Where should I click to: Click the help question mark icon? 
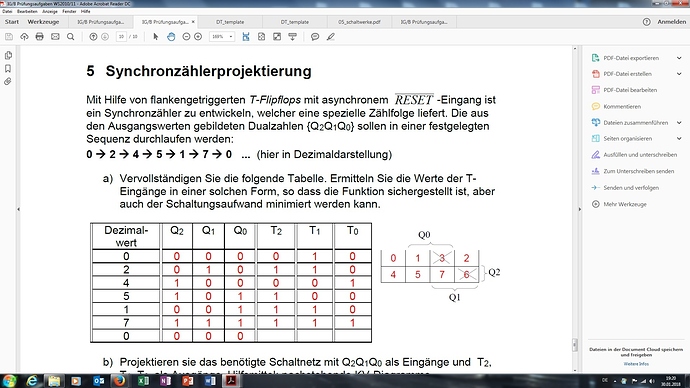(x=646, y=22)
